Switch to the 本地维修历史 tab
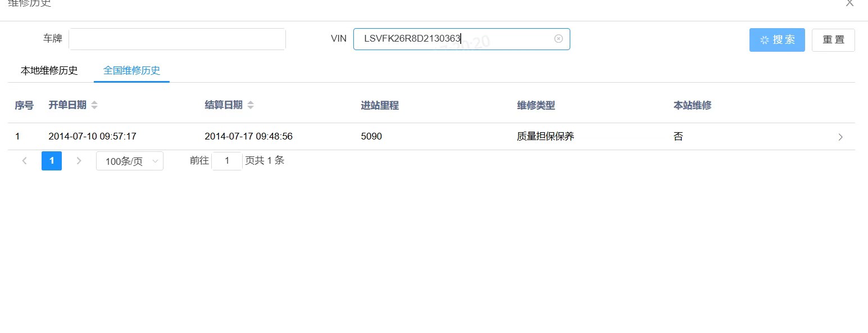The image size is (868, 333). tap(49, 71)
